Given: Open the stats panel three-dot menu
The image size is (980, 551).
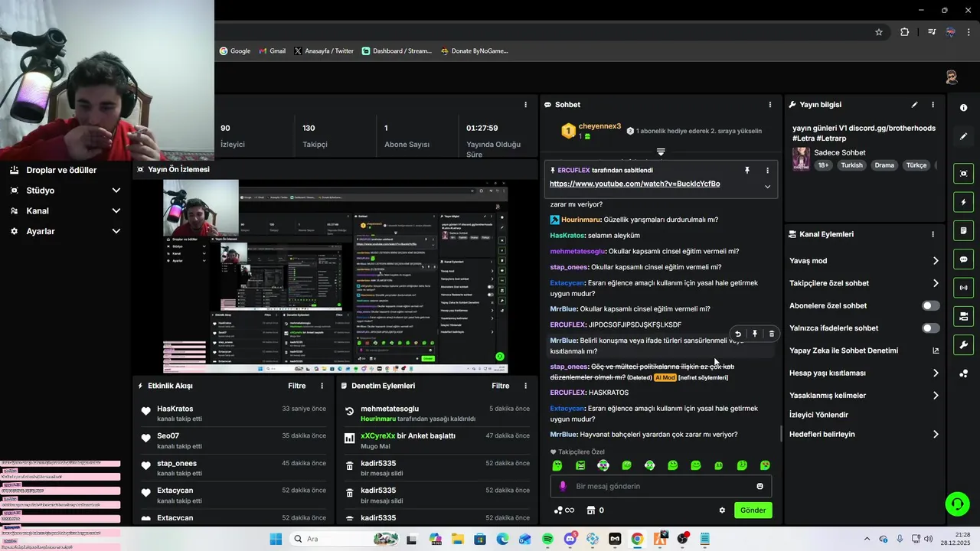Looking at the screenshot, I should (x=525, y=105).
